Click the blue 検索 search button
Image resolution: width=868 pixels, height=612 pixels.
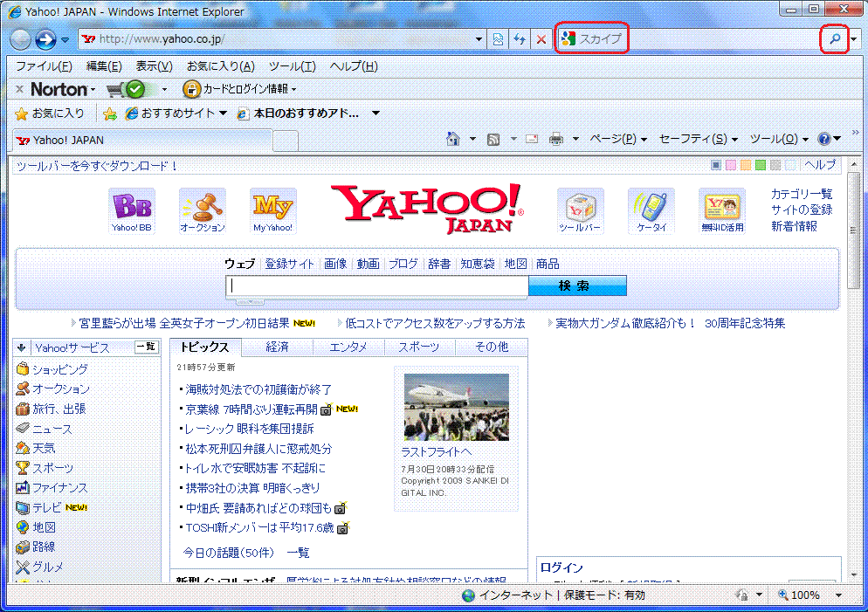click(577, 285)
